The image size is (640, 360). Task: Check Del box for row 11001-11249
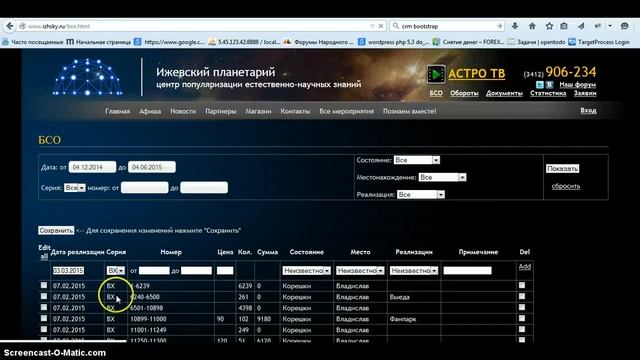pos(522,329)
